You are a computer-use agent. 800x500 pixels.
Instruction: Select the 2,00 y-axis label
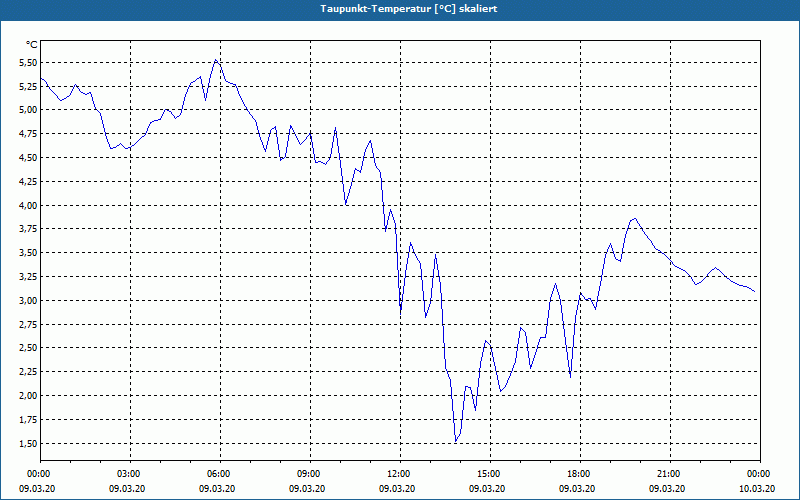tap(28, 395)
